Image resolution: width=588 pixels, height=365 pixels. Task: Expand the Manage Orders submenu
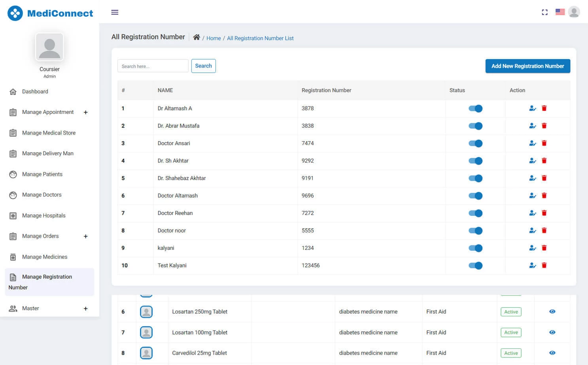tap(85, 236)
